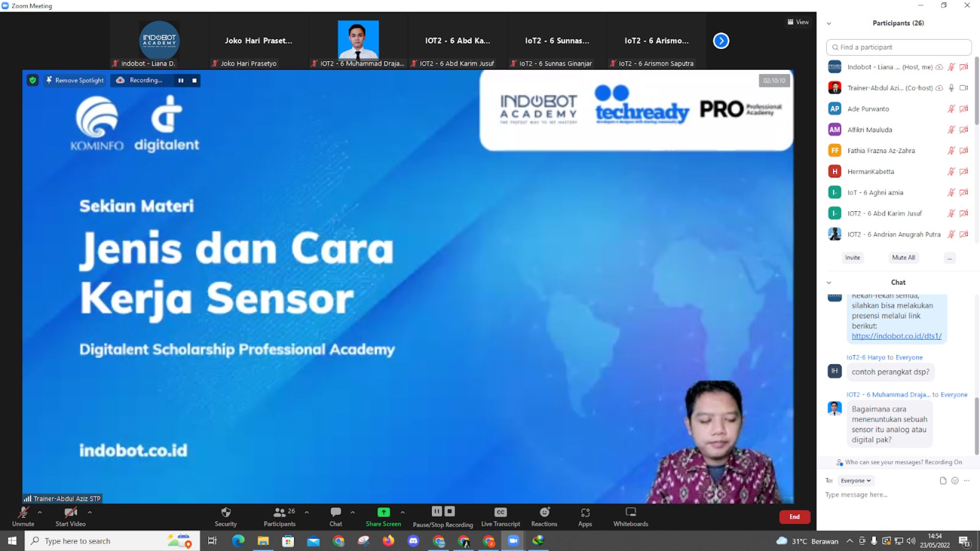Screen dimensions: 980x551
Task: Click IoT2-6 Haryo sender name in chat
Action: tap(866, 358)
